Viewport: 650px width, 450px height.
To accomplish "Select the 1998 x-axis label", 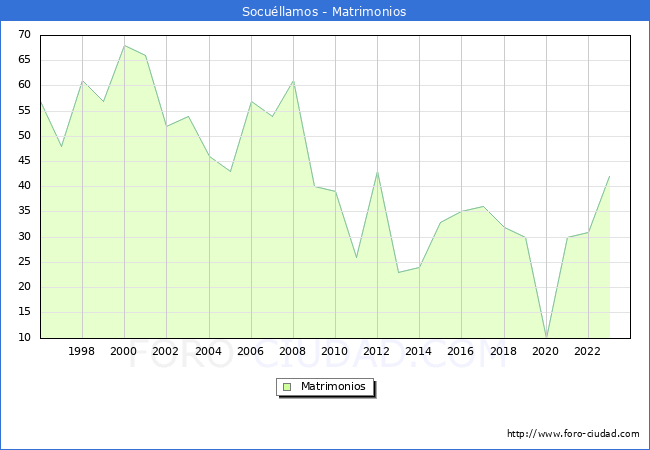I will (82, 352).
